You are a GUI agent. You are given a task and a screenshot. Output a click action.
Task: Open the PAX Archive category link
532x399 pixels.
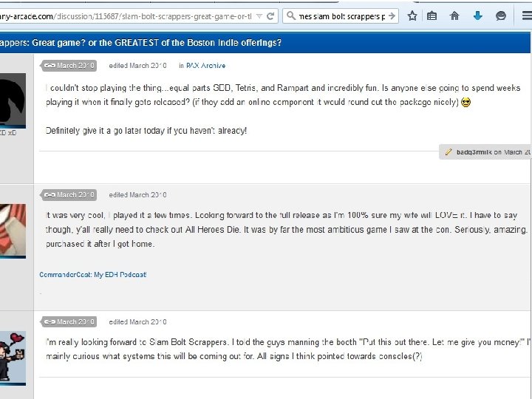click(x=205, y=66)
